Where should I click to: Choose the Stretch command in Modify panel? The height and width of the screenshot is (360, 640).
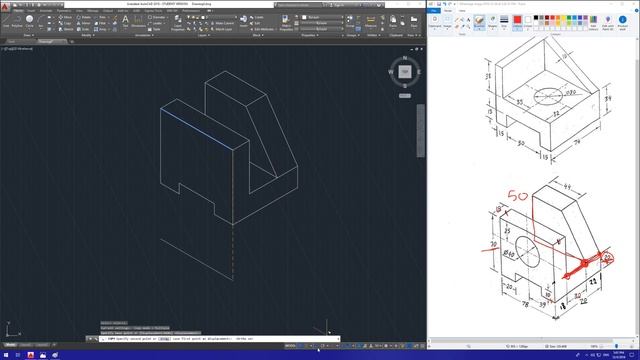[x=66, y=29]
